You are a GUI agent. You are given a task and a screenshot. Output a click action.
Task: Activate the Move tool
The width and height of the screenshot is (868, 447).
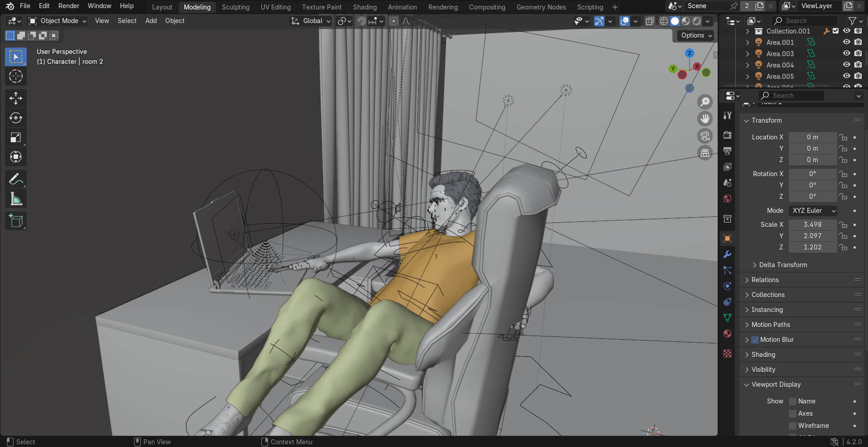click(x=16, y=98)
